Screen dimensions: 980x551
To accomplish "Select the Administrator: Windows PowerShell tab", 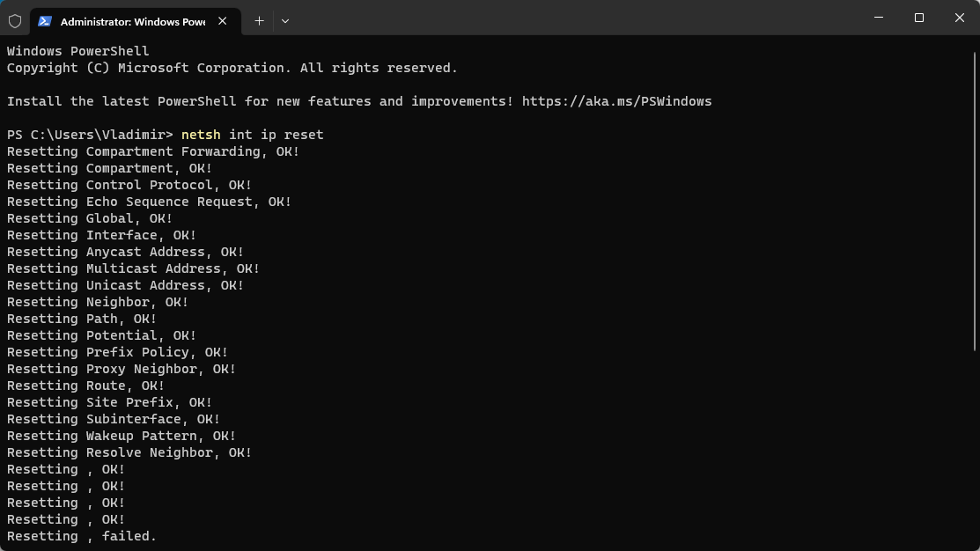I will coord(132,21).
